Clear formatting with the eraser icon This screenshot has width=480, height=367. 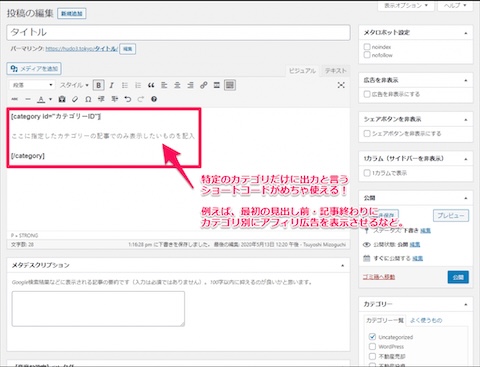coord(75,99)
